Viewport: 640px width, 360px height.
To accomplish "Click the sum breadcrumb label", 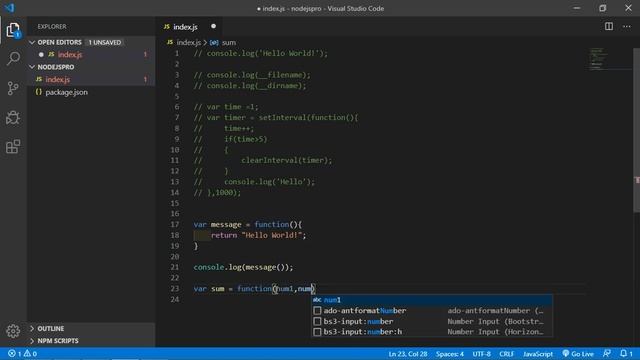I will 229,42.
